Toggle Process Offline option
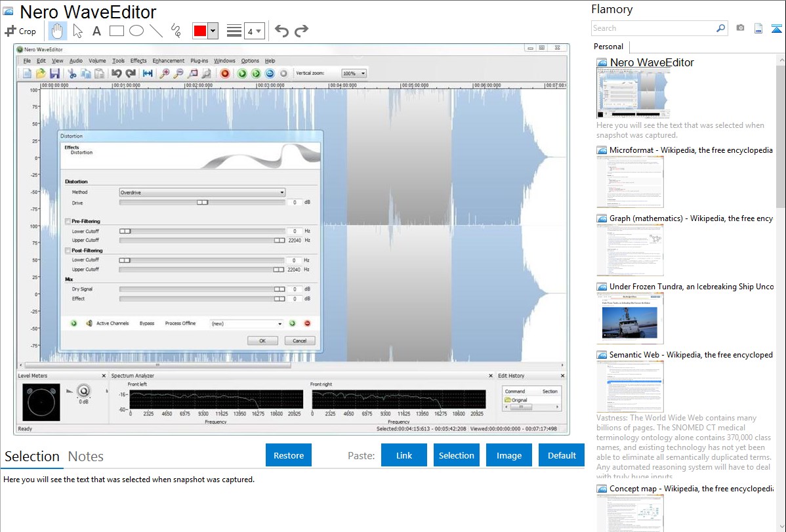The width and height of the screenshot is (786, 532). point(180,323)
